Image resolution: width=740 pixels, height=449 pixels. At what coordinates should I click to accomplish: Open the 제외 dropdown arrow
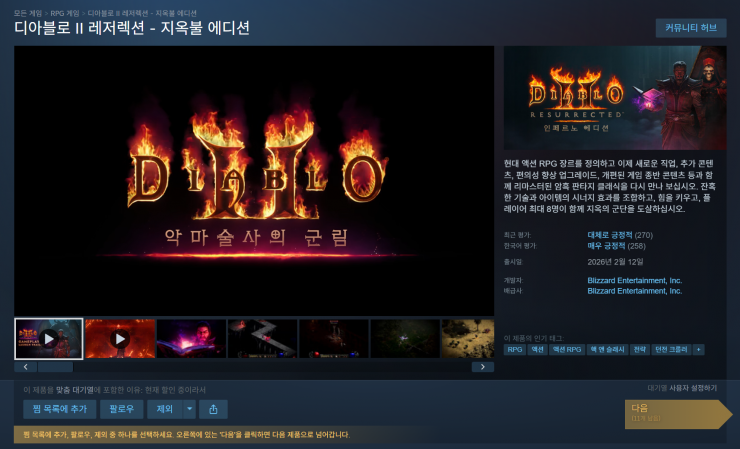(x=189, y=409)
